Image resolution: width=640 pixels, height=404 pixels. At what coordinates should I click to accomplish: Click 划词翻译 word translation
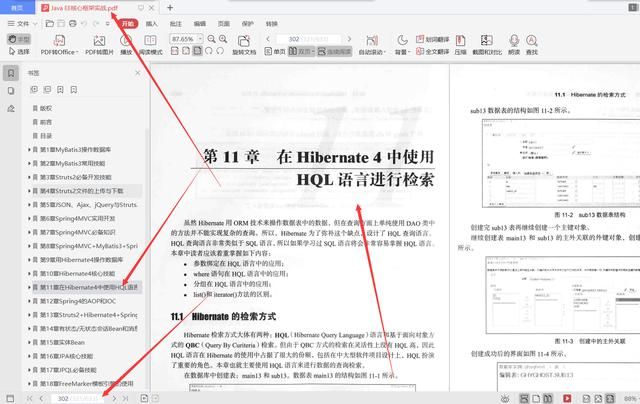tap(433, 39)
